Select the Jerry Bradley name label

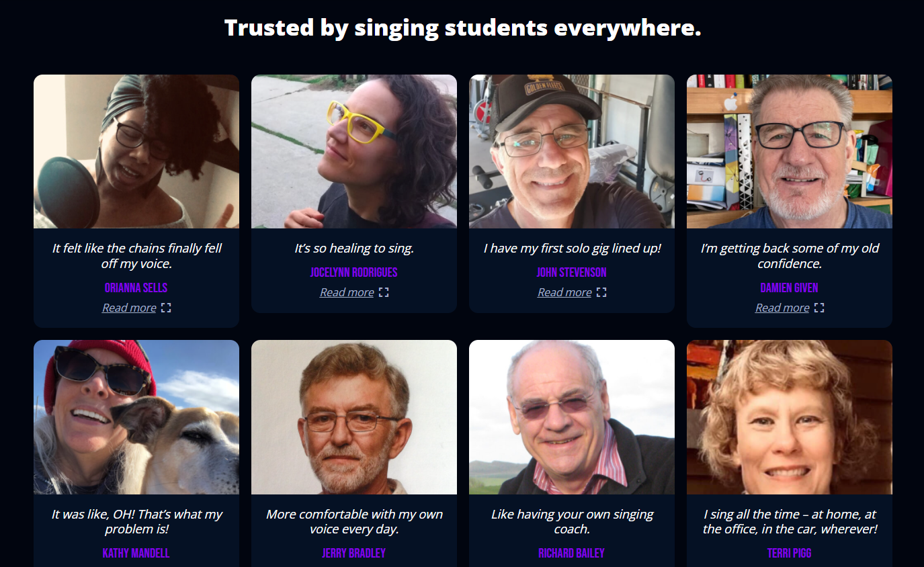click(354, 554)
